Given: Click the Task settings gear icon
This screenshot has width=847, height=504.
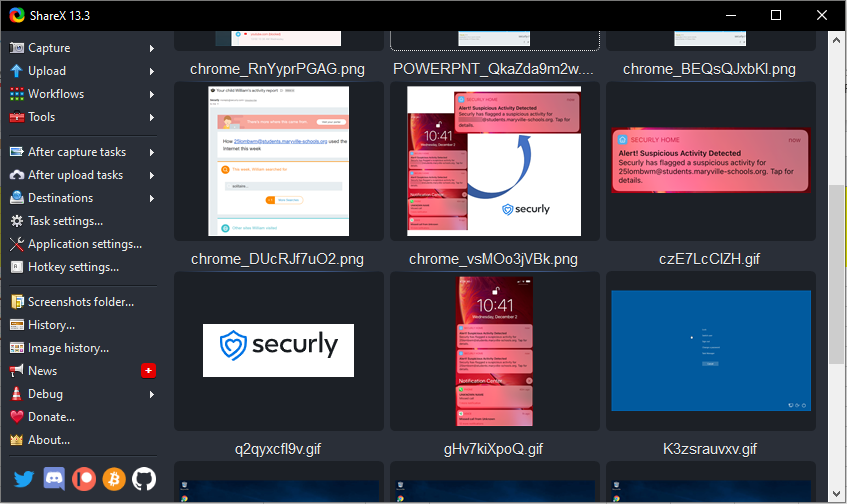Looking at the screenshot, I should point(17,221).
